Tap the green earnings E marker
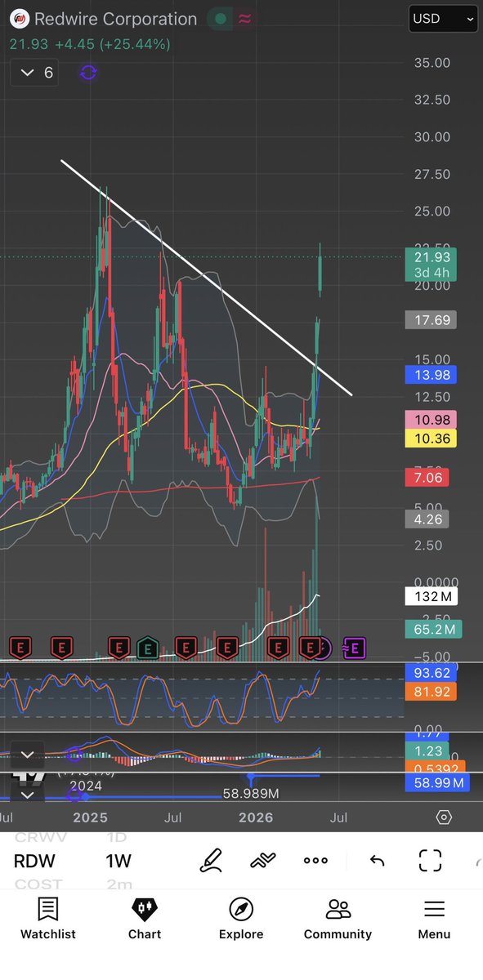The width and height of the screenshot is (483, 980). coord(147,648)
